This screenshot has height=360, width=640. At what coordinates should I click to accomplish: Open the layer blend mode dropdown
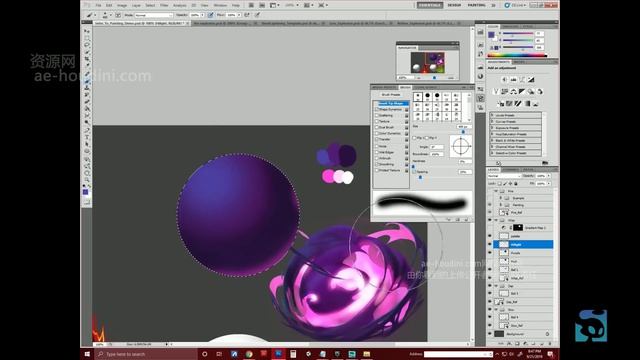tap(504, 176)
